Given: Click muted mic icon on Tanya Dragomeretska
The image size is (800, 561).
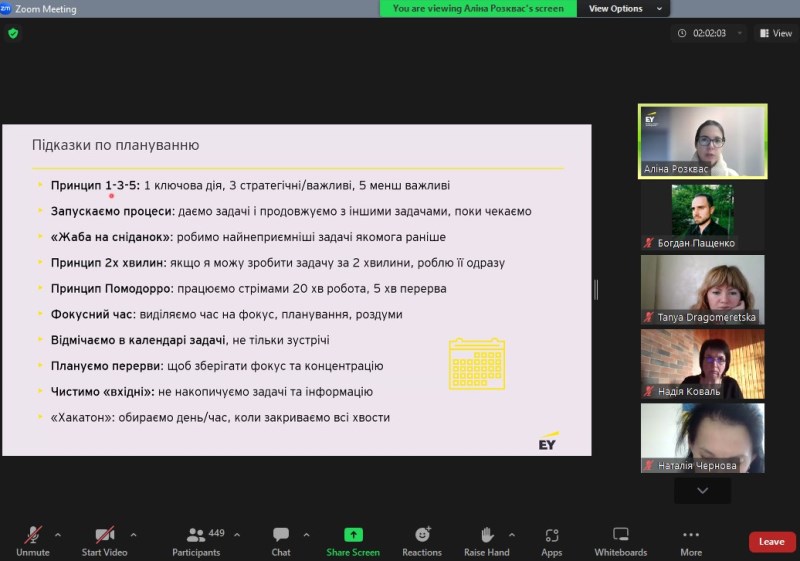Looking at the screenshot, I should pyautogui.click(x=648, y=317).
